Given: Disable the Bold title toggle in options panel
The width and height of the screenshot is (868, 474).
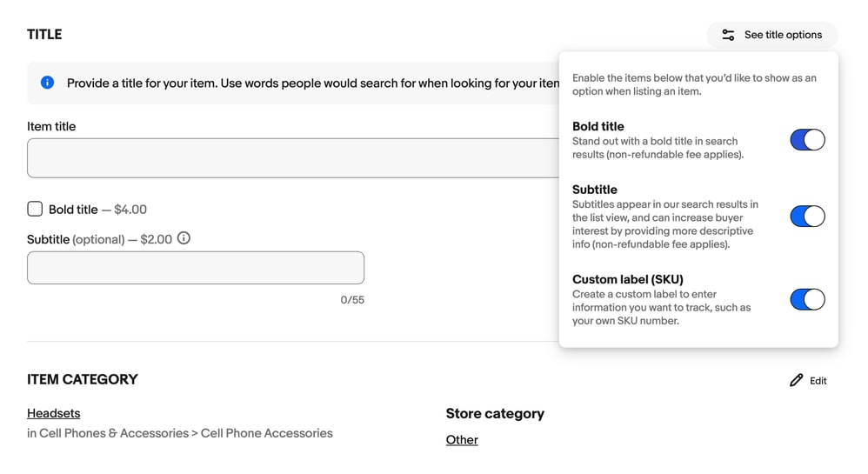Looking at the screenshot, I should pyautogui.click(x=807, y=140).
